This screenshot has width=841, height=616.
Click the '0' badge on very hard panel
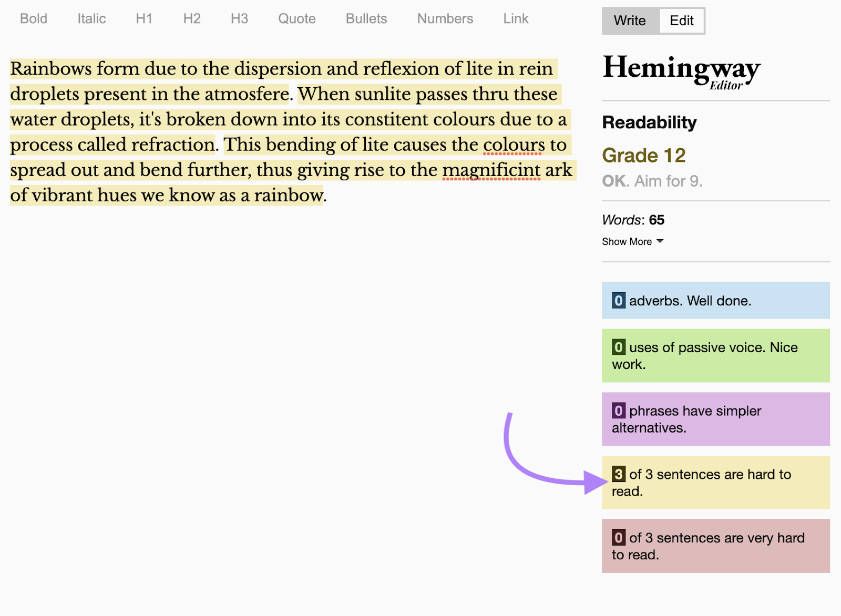(x=619, y=538)
